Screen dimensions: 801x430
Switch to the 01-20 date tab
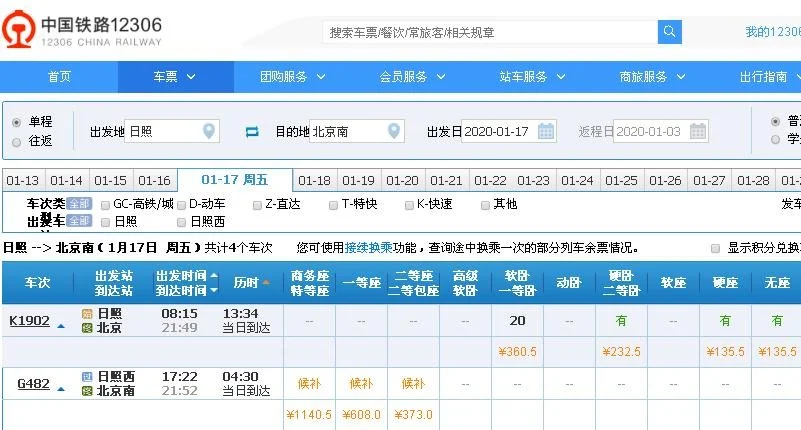pyautogui.click(x=403, y=181)
